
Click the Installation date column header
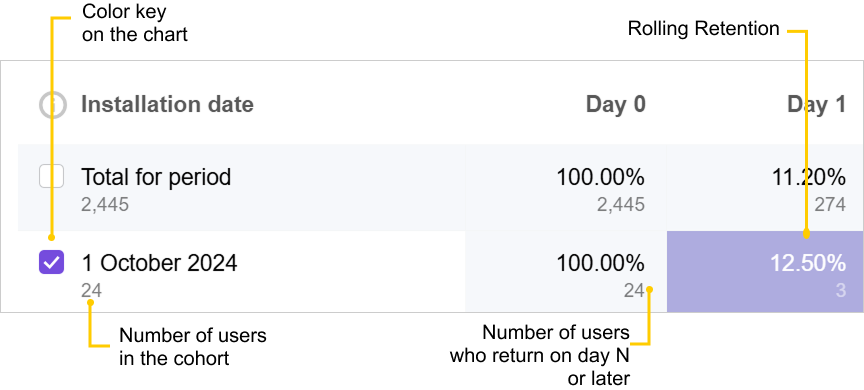tap(168, 104)
